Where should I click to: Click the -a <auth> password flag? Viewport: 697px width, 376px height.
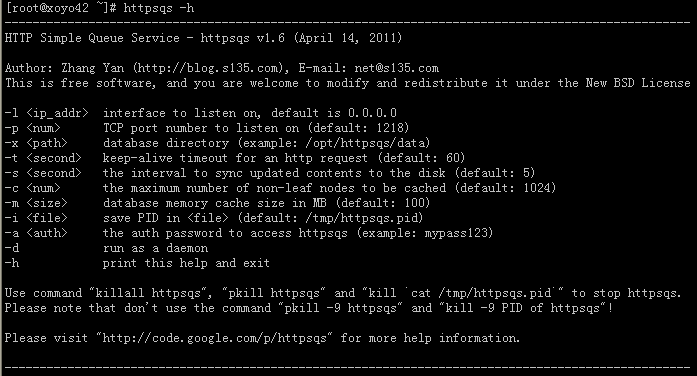click(x=36, y=233)
